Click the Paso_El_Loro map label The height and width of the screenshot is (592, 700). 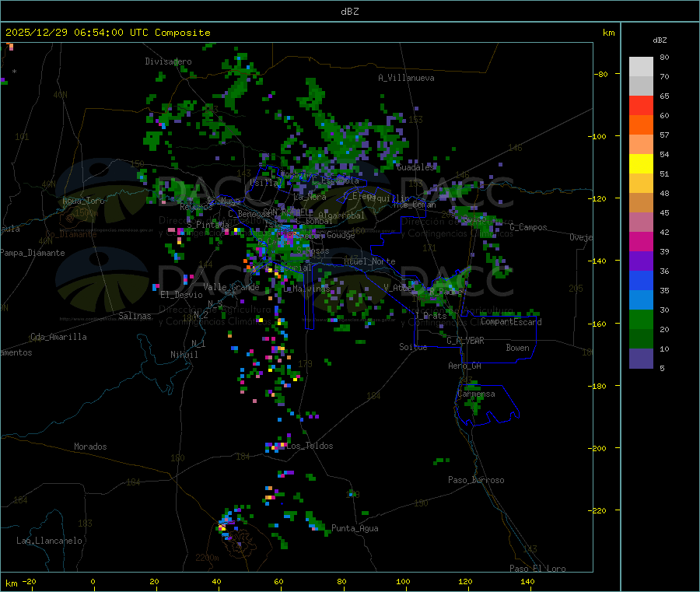pyautogui.click(x=537, y=569)
